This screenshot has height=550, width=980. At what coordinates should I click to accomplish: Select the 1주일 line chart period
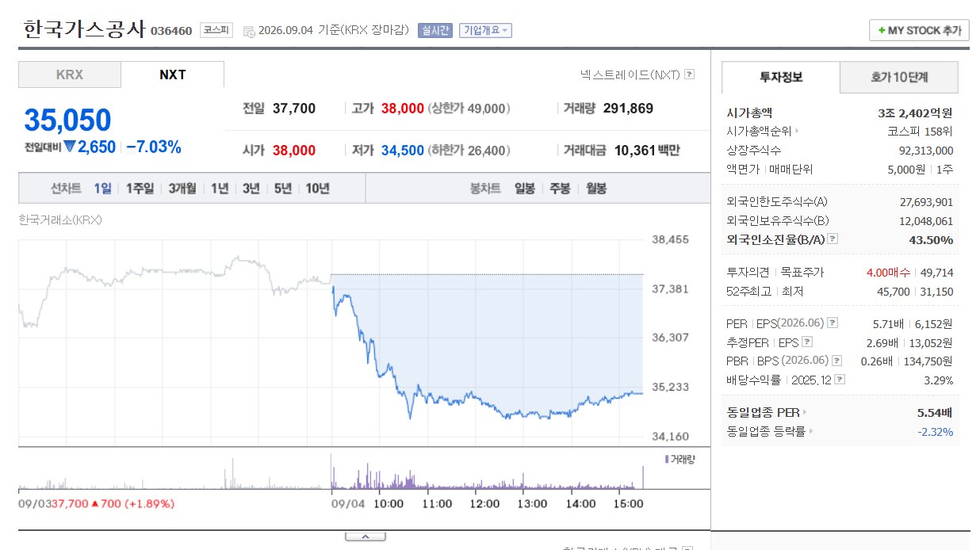coord(140,189)
